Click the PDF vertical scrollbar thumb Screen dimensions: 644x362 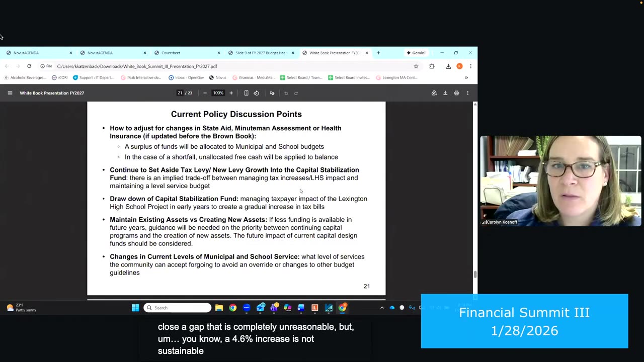(x=475, y=275)
